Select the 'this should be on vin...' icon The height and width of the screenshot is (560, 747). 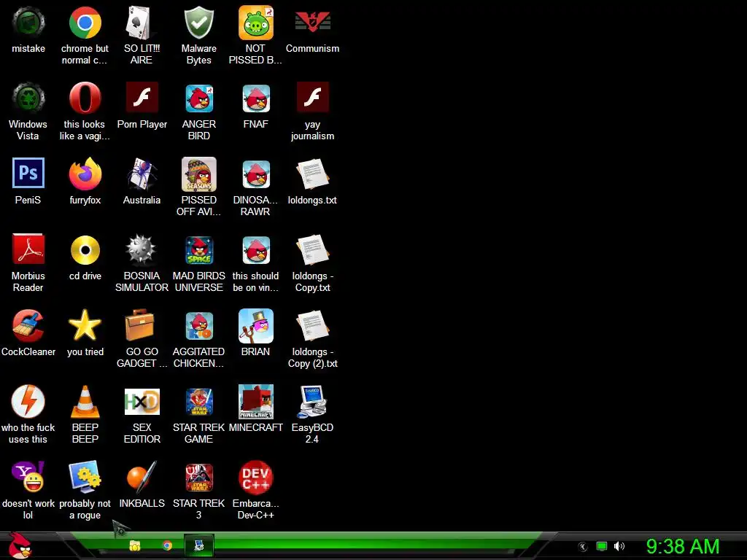[x=256, y=250]
